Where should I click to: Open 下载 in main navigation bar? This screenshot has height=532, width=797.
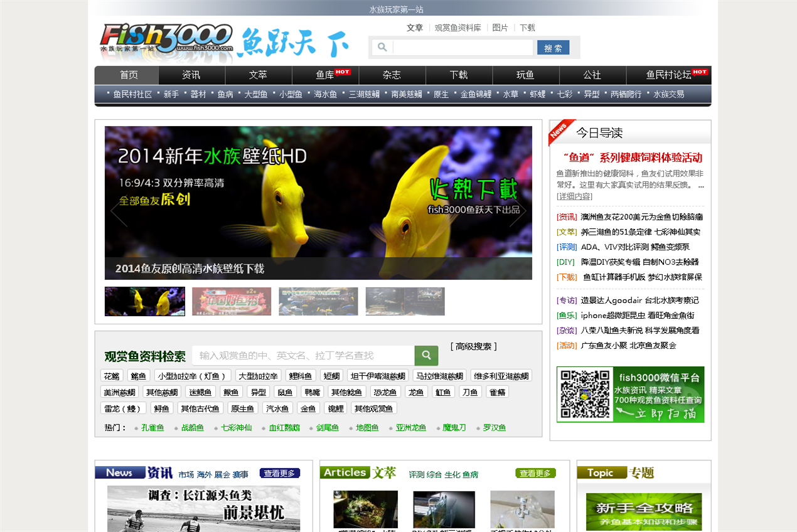click(x=459, y=75)
